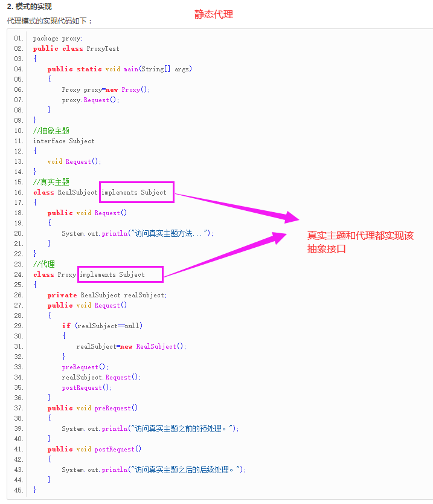This screenshot has height=504, width=433.
Task: Click the comment '//抽象主题'
Action: pos(51,131)
